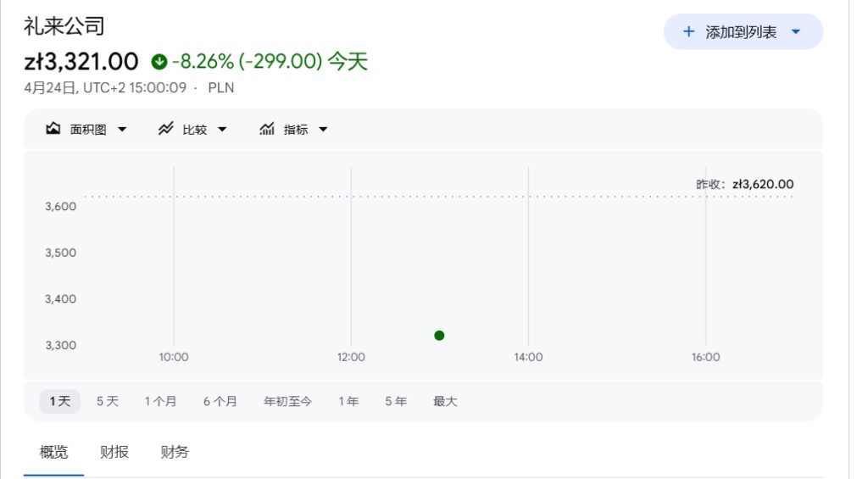Switch to the 财报 tab
The width and height of the screenshot is (868, 479).
114,452
